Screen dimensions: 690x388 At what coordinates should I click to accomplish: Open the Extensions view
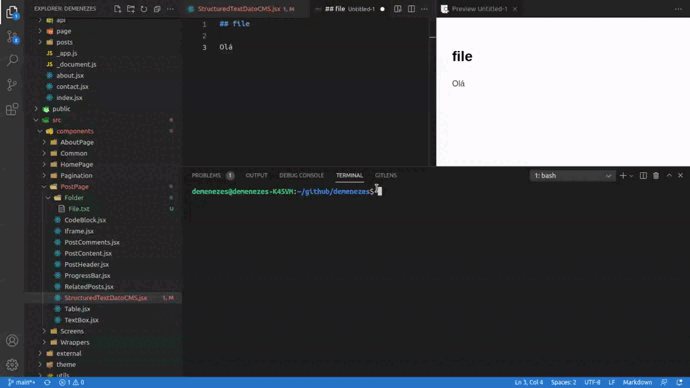[12, 109]
